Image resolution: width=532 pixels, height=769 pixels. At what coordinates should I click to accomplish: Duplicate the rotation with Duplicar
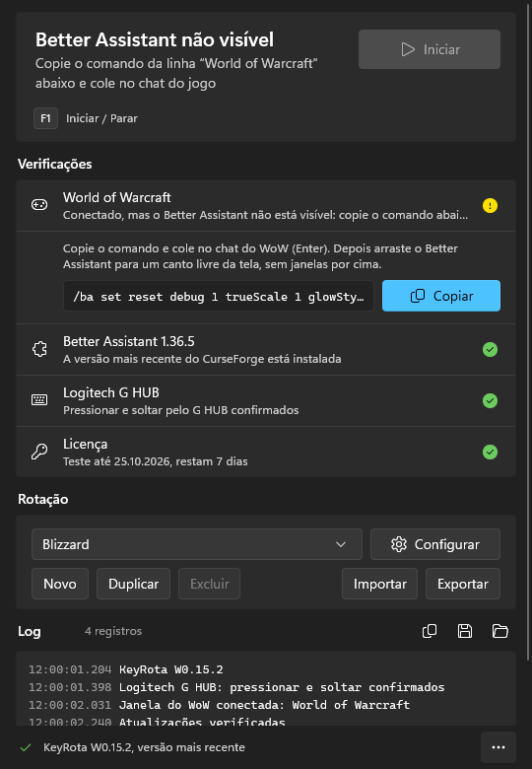click(x=133, y=584)
